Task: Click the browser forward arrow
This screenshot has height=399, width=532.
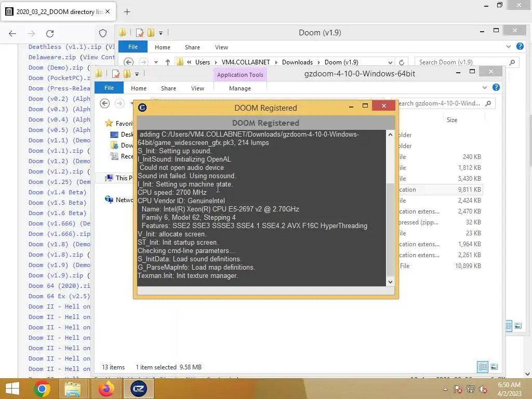Action: pos(31,33)
